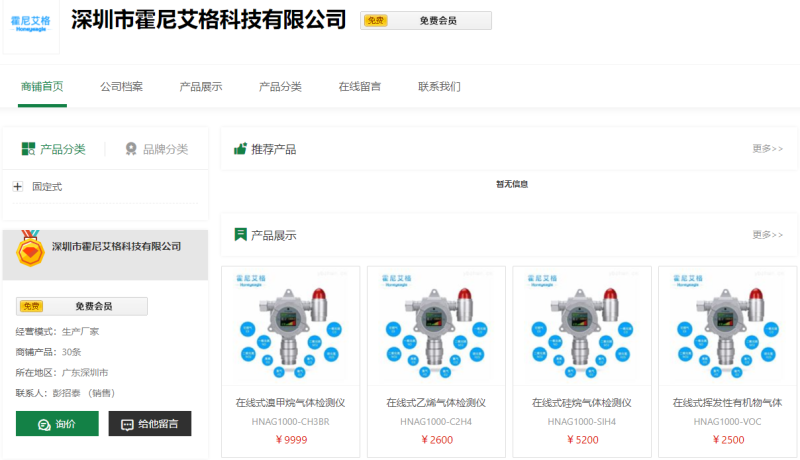Click the brand category ribbon icon

(131, 149)
